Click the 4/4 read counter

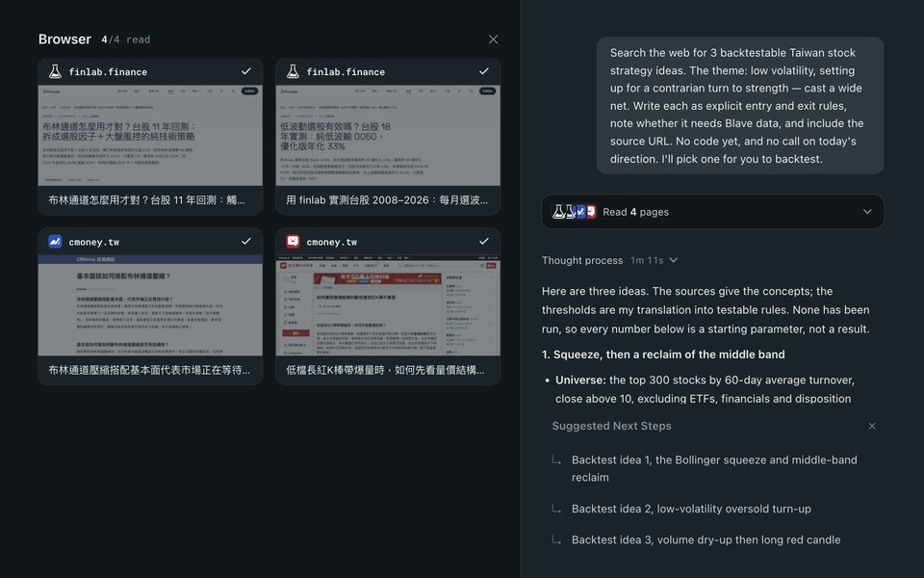pyautogui.click(x=125, y=39)
